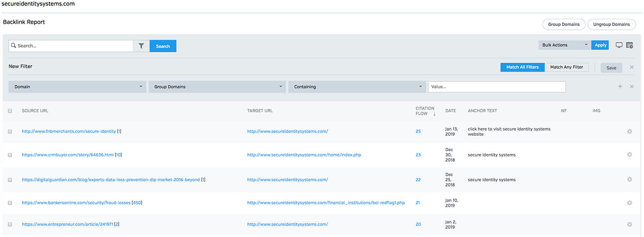Open the Bulk Actions dropdown
The image size is (644, 237).
click(x=564, y=45)
